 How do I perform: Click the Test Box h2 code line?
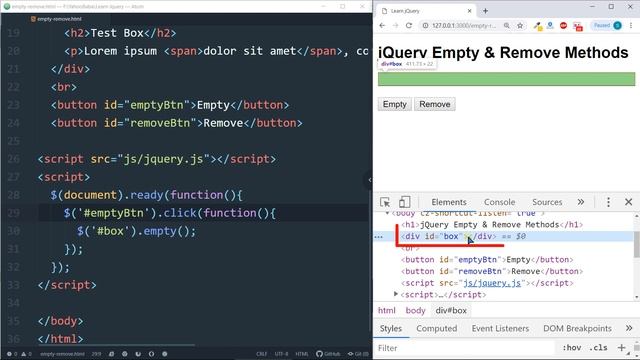click(120, 33)
